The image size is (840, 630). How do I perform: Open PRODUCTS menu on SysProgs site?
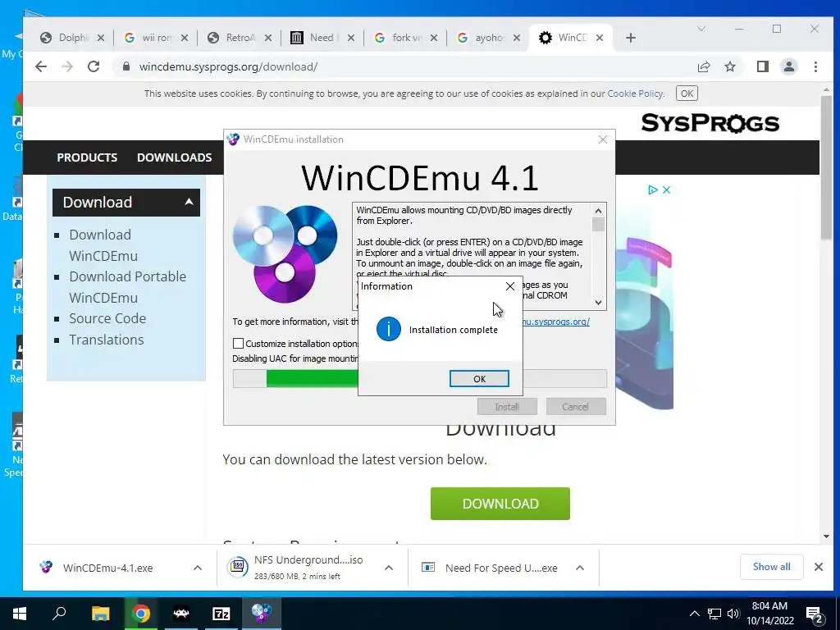[87, 157]
